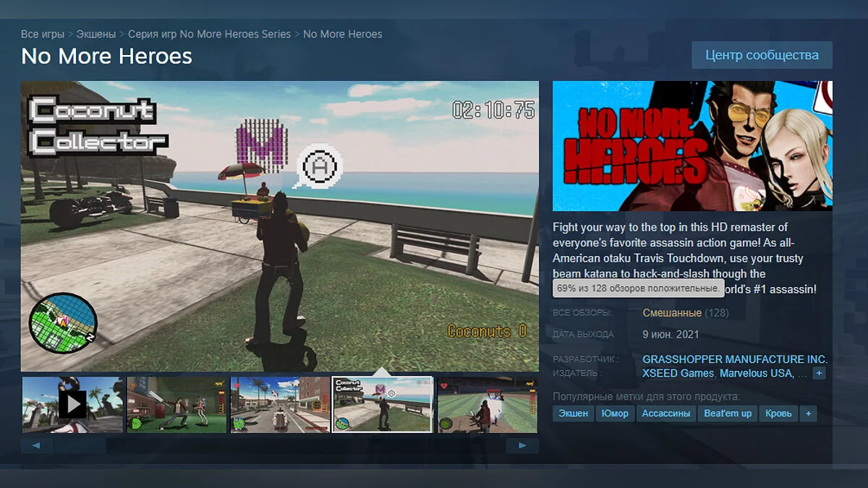Click the No More Heroes breadcrumb link
The height and width of the screenshot is (488, 868).
pyautogui.click(x=343, y=34)
